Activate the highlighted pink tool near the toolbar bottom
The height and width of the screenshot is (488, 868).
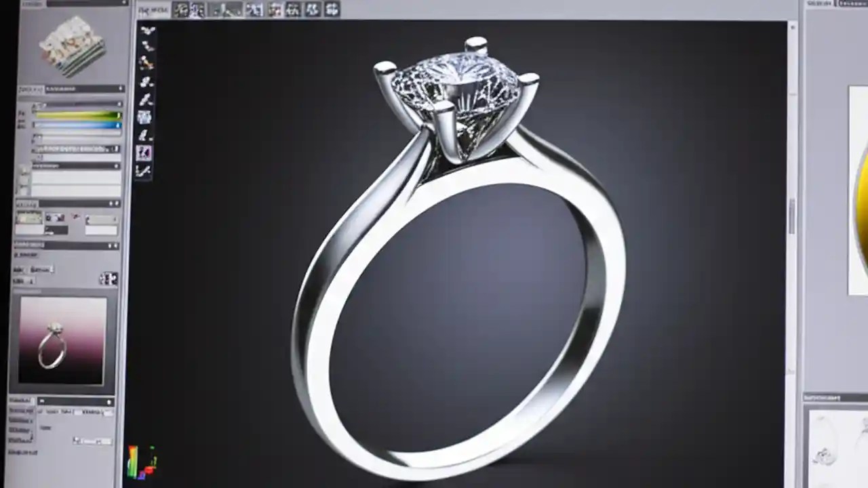click(144, 152)
